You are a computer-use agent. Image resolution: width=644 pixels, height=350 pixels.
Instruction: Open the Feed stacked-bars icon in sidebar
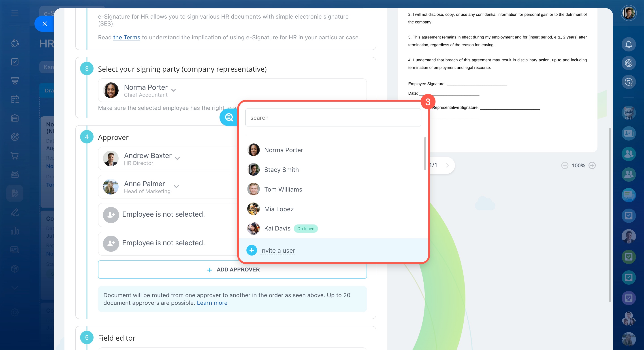15,81
